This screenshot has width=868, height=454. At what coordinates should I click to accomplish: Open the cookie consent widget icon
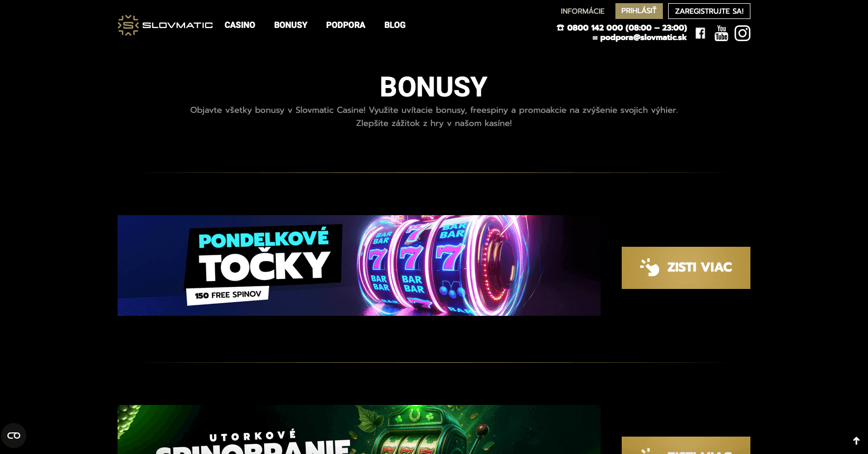click(x=14, y=436)
